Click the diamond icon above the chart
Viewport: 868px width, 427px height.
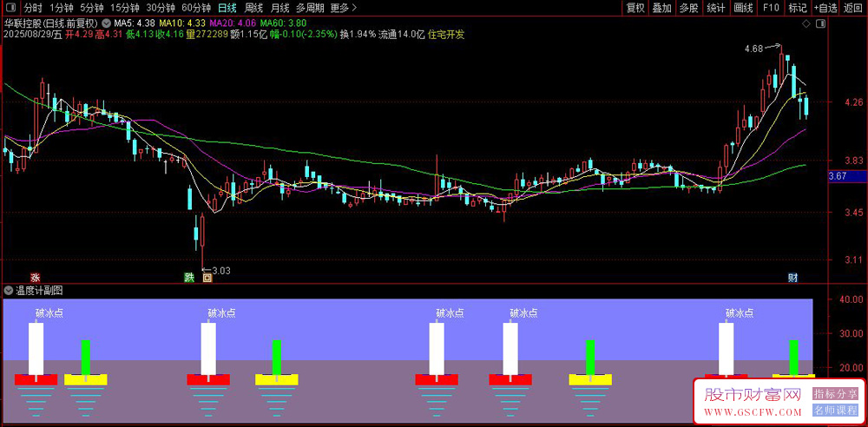(806, 23)
